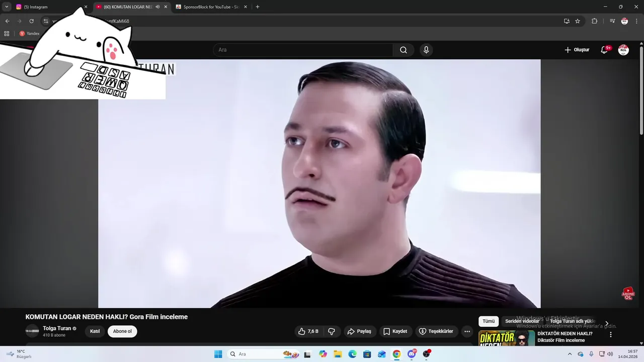The width and height of the screenshot is (644, 362).
Task: Open DİKTATÖR NEDEN HAKLI? Diktatör Film inceleme title
Action: point(565,337)
